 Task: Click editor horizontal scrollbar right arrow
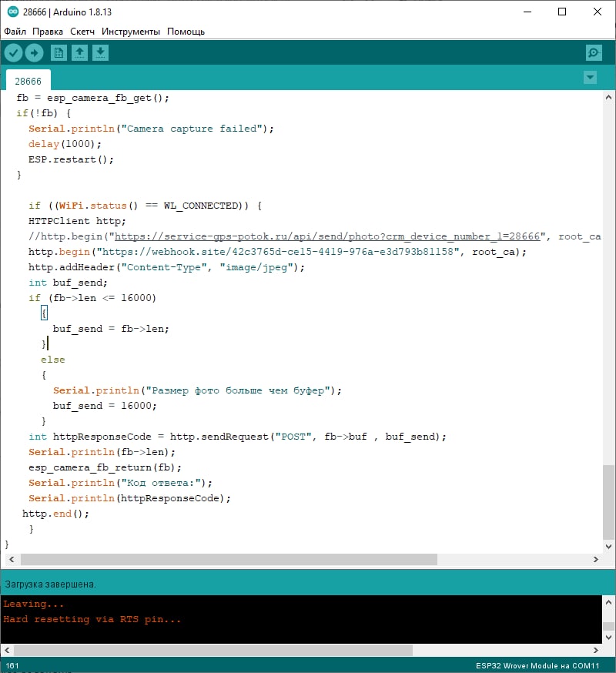pyautogui.click(x=596, y=559)
